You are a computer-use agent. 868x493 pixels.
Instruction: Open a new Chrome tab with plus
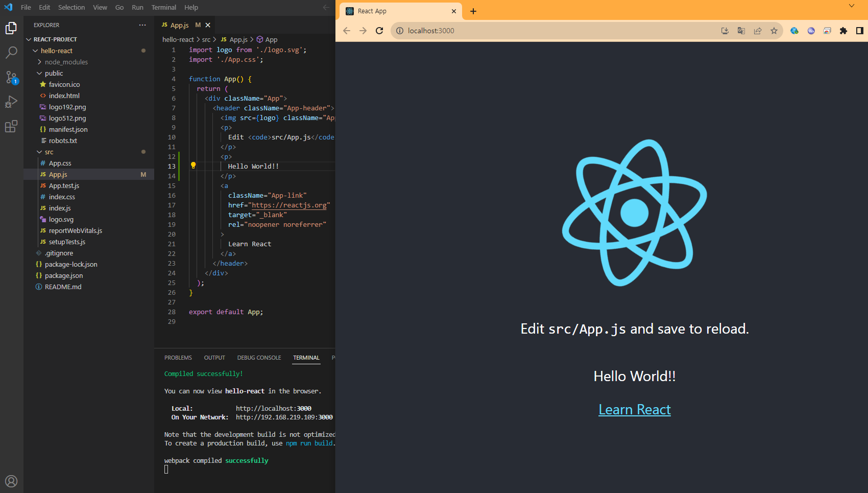pyautogui.click(x=473, y=11)
